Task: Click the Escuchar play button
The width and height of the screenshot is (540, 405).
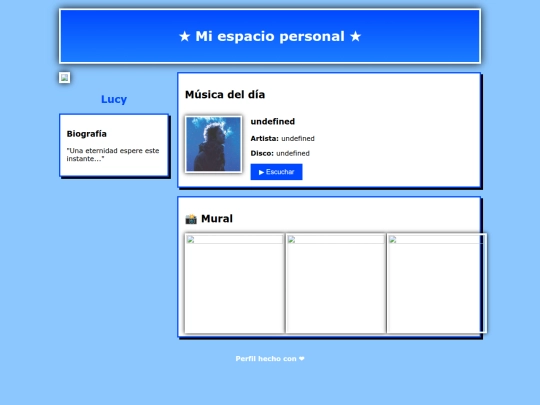Action: 276,172
